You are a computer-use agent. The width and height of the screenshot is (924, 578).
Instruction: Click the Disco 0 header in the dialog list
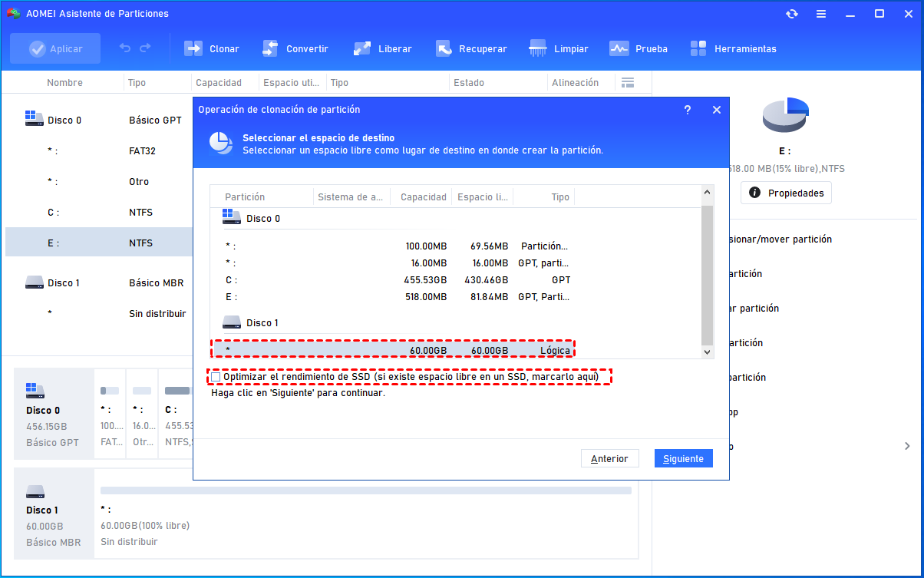[x=252, y=218]
